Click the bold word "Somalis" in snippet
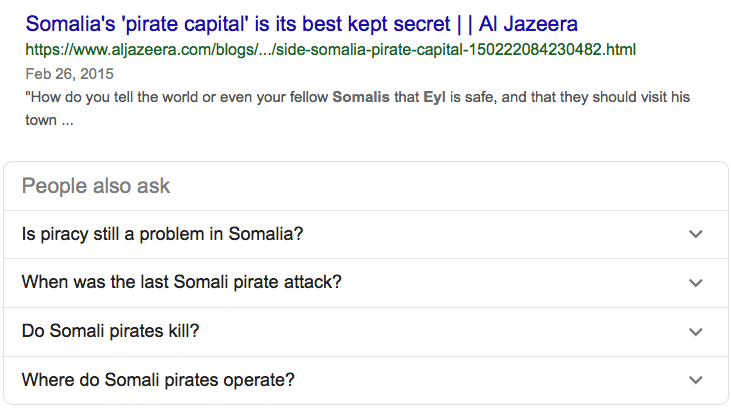The image size is (731, 410). pyautogui.click(x=361, y=98)
